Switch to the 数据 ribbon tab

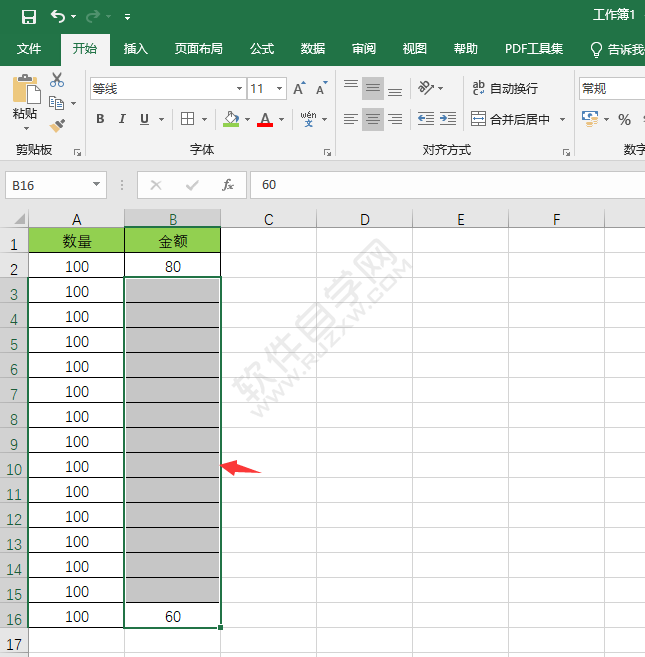(x=313, y=49)
